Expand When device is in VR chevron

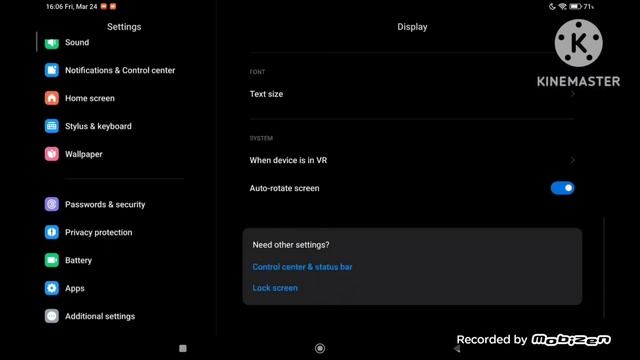click(573, 160)
